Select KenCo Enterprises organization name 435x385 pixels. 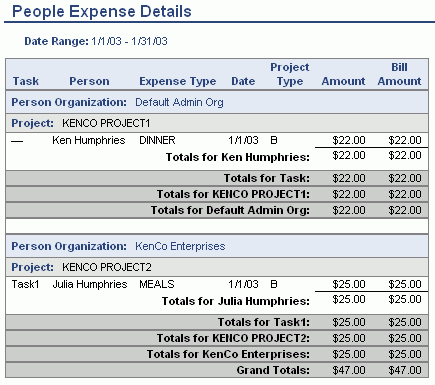[180, 246]
